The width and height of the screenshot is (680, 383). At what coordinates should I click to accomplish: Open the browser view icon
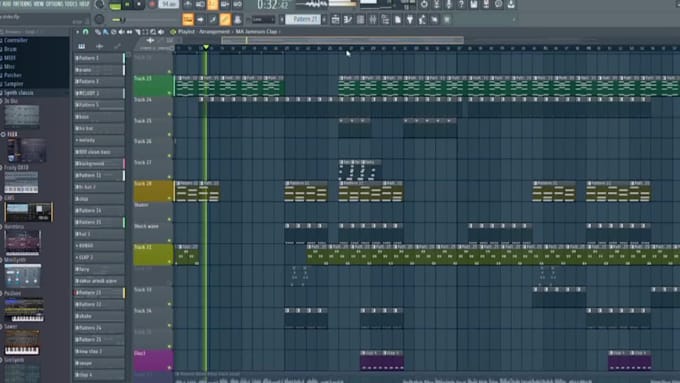385,20
